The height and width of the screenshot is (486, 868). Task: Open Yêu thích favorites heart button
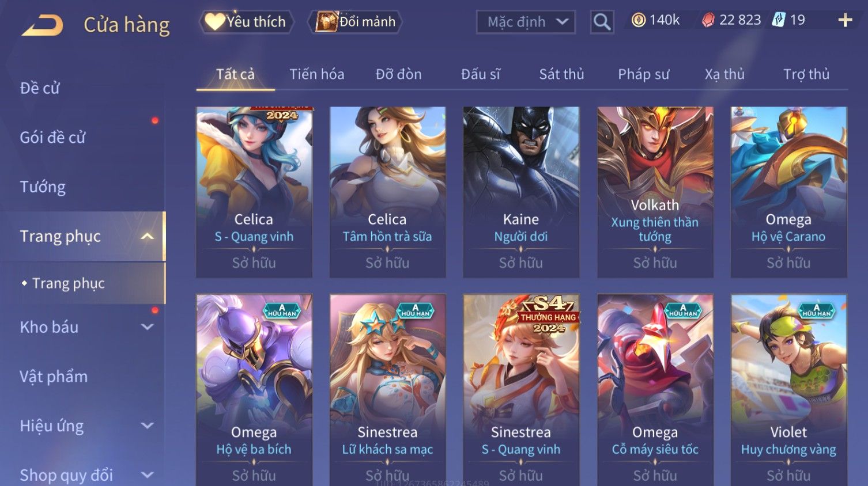click(x=246, y=22)
